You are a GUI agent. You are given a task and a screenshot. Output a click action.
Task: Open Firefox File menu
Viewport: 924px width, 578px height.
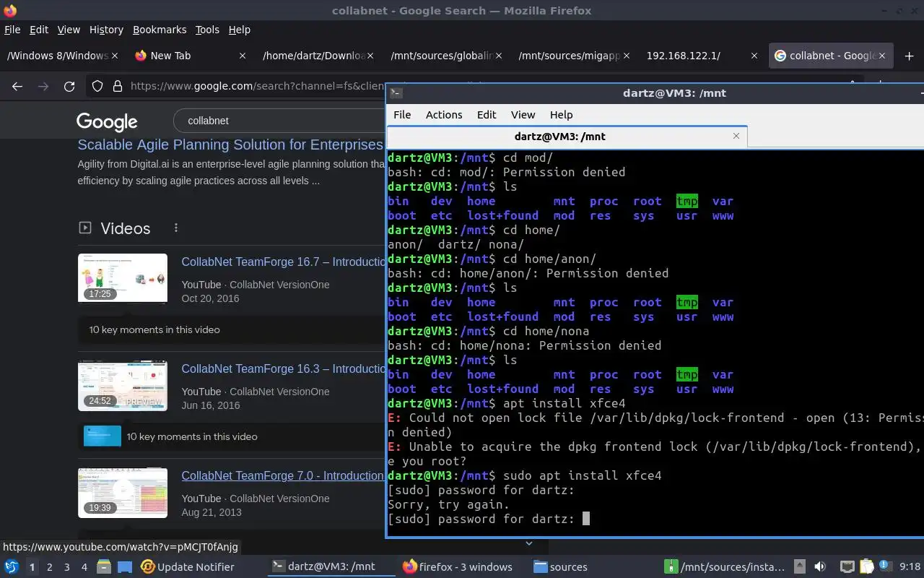pyautogui.click(x=12, y=30)
